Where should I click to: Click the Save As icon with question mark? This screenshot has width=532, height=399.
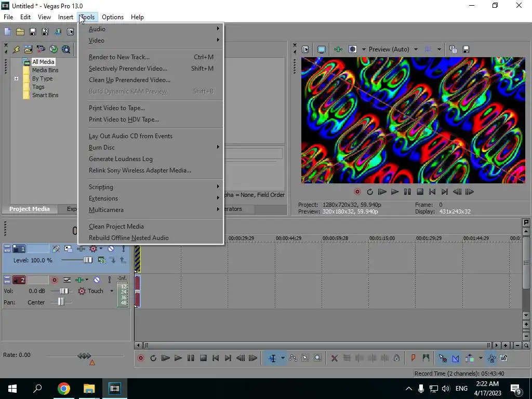45,32
